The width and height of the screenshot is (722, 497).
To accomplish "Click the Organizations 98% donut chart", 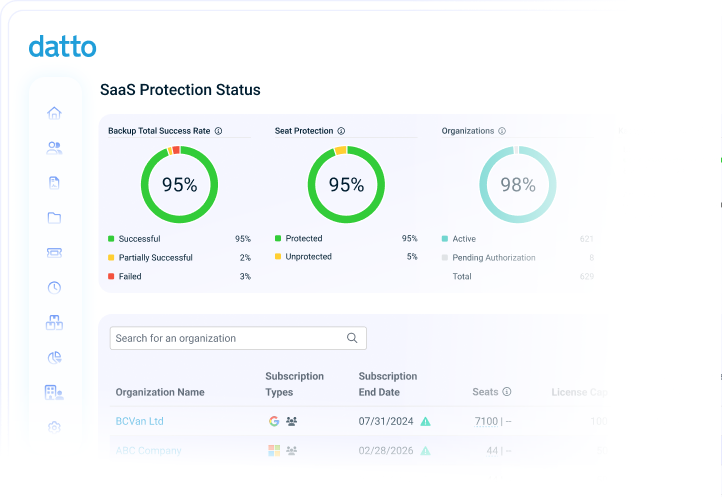I will (518, 184).
